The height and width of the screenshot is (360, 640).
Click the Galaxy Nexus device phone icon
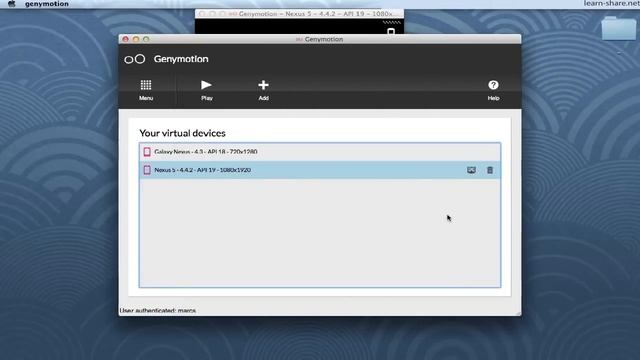coord(147,152)
